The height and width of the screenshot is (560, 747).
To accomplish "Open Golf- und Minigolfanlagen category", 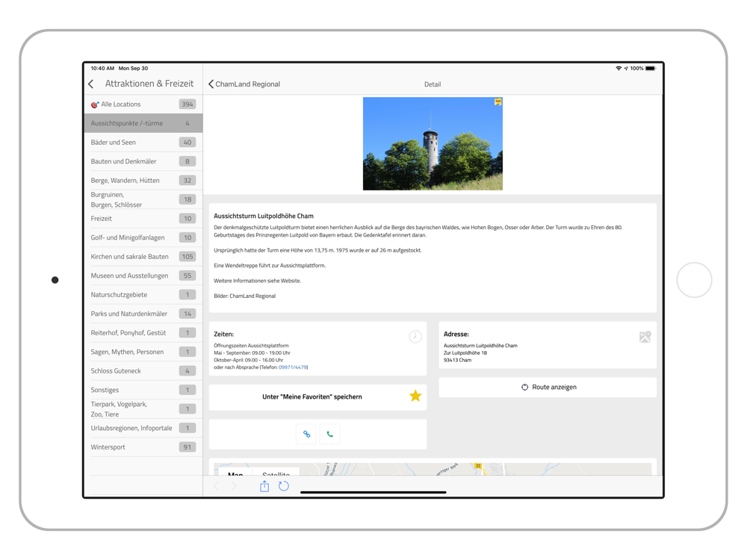I will click(x=143, y=237).
